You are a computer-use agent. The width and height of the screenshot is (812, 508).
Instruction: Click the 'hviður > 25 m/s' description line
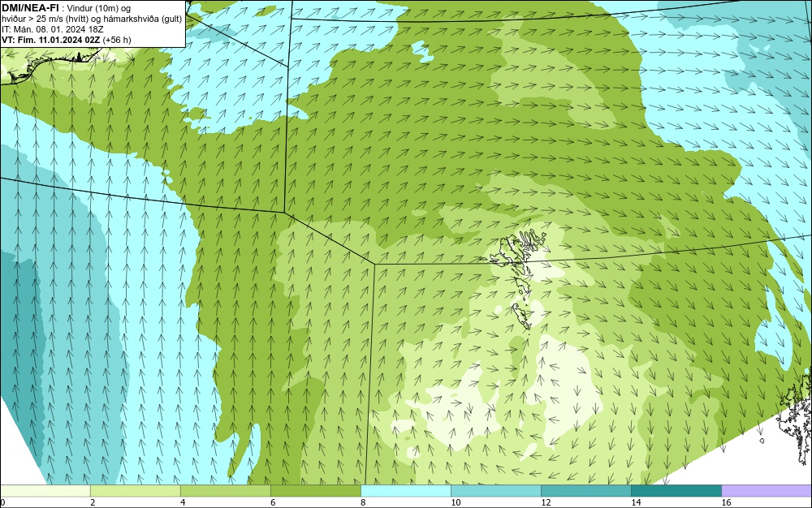pos(92,19)
